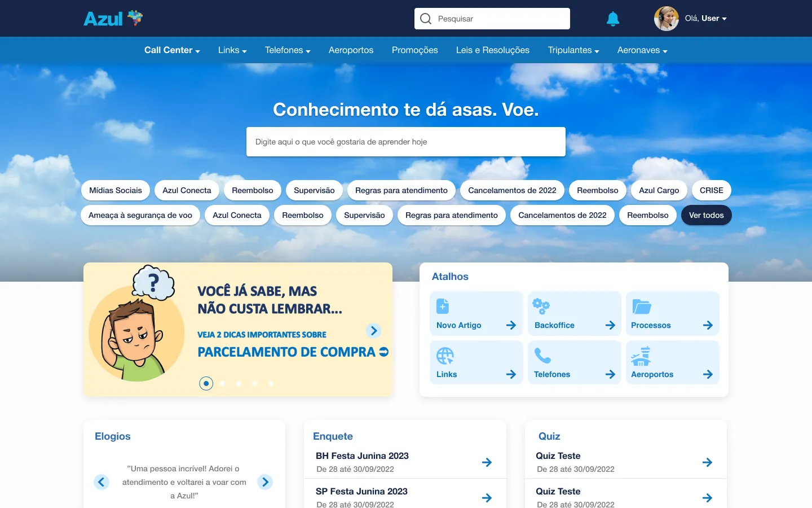Select the third carousel dot indicator

click(239, 384)
